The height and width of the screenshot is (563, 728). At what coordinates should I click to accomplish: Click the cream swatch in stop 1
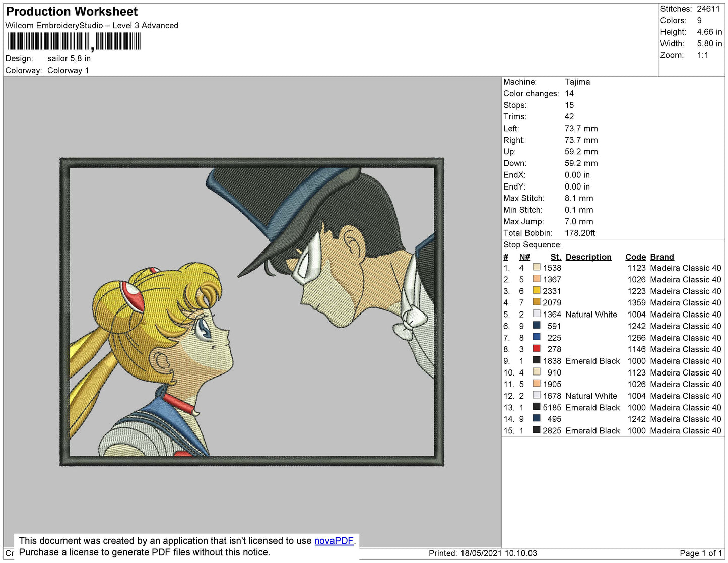coord(537,267)
